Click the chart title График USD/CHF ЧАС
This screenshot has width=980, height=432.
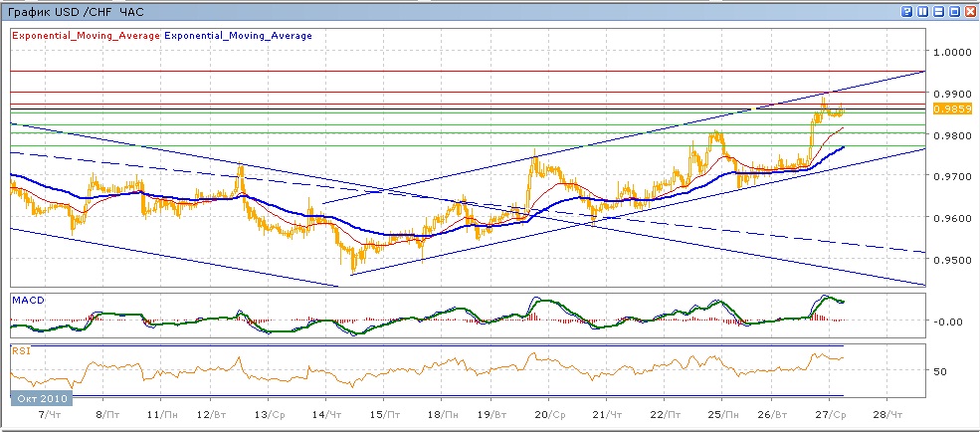tap(75, 11)
